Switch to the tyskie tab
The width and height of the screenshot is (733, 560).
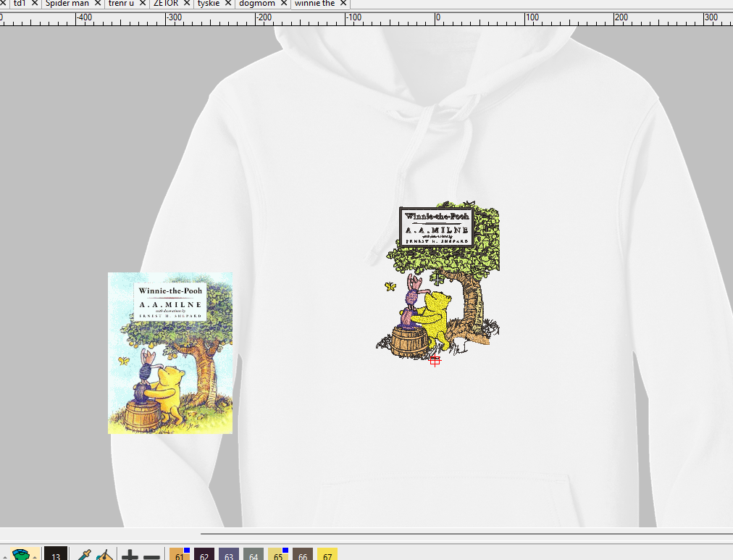pyautogui.click(x=209, y=4)
